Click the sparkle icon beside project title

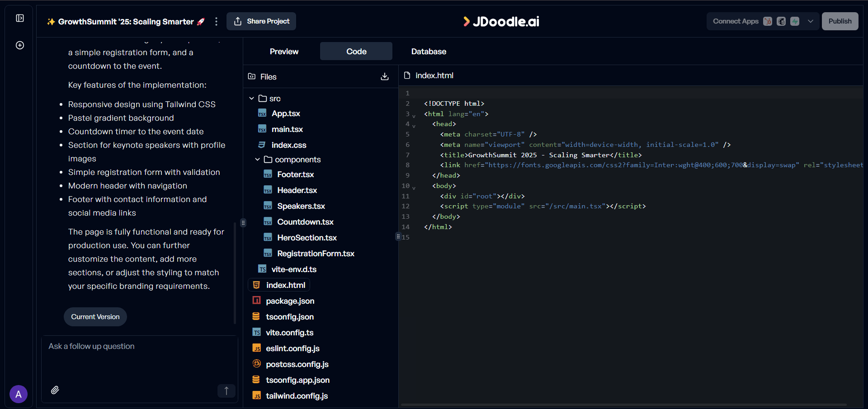coord(51,21)
